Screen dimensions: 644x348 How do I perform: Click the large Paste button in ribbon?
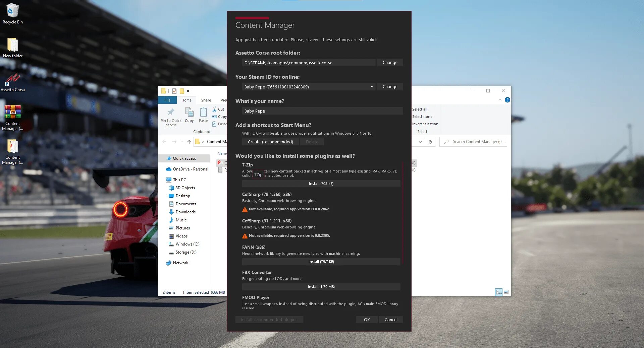point(203,115)
